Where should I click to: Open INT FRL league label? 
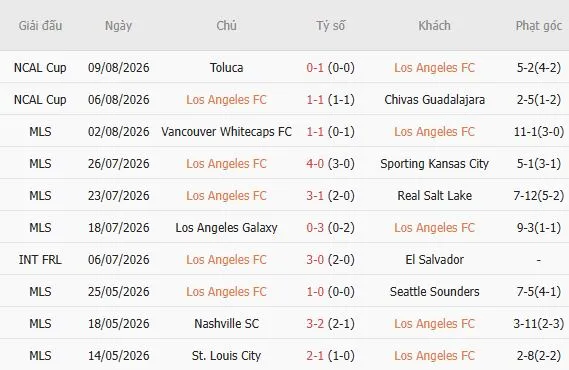pos(40,260)
